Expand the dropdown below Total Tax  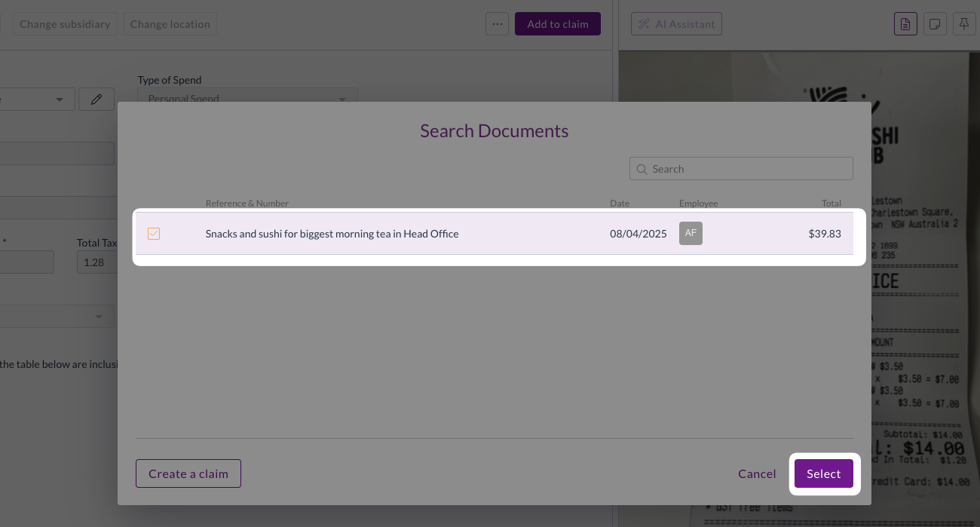pos(57,317)
